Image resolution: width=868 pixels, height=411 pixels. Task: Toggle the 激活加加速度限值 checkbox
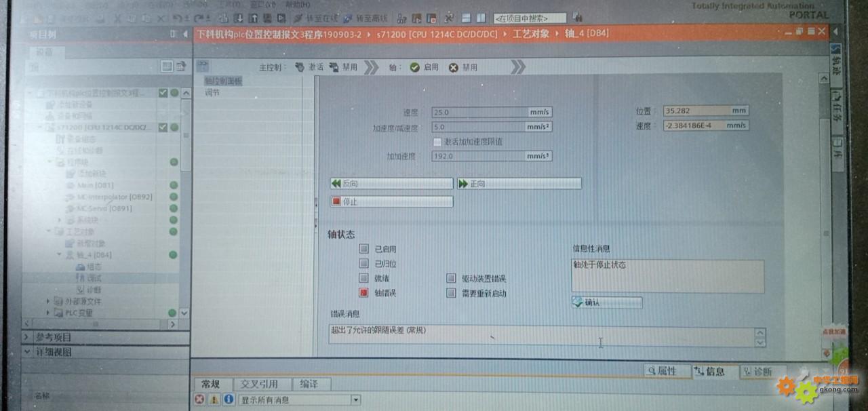point(437,142)
